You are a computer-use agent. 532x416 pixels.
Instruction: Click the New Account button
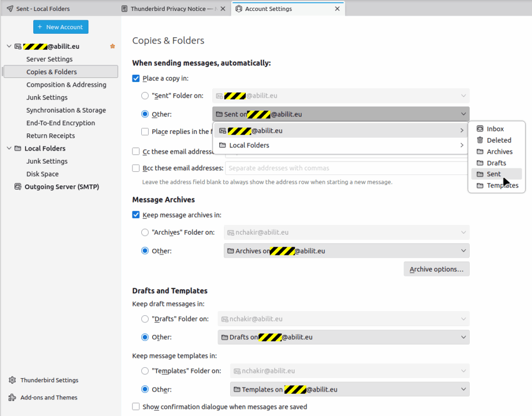61,27
